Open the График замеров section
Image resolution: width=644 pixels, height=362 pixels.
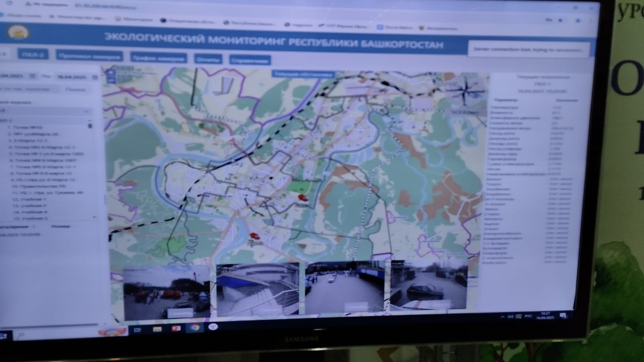point(158,58)
